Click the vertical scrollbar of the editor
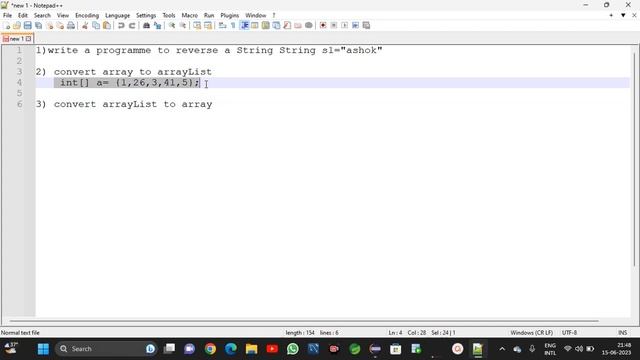Image resolution: width=640 pixels, height=360 pixels. [635, 159]
